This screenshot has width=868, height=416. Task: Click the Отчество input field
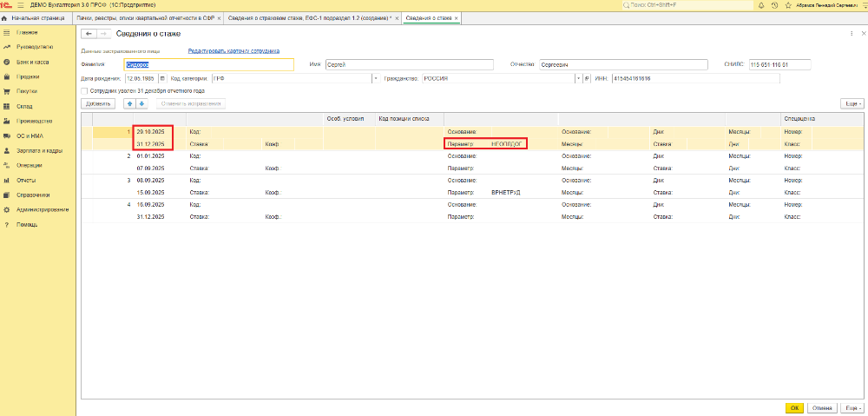pyautogui.click(x=623, y=65)
